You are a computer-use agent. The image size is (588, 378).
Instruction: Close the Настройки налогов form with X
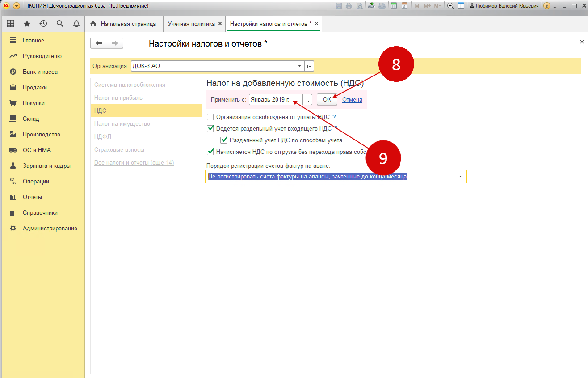582,42
